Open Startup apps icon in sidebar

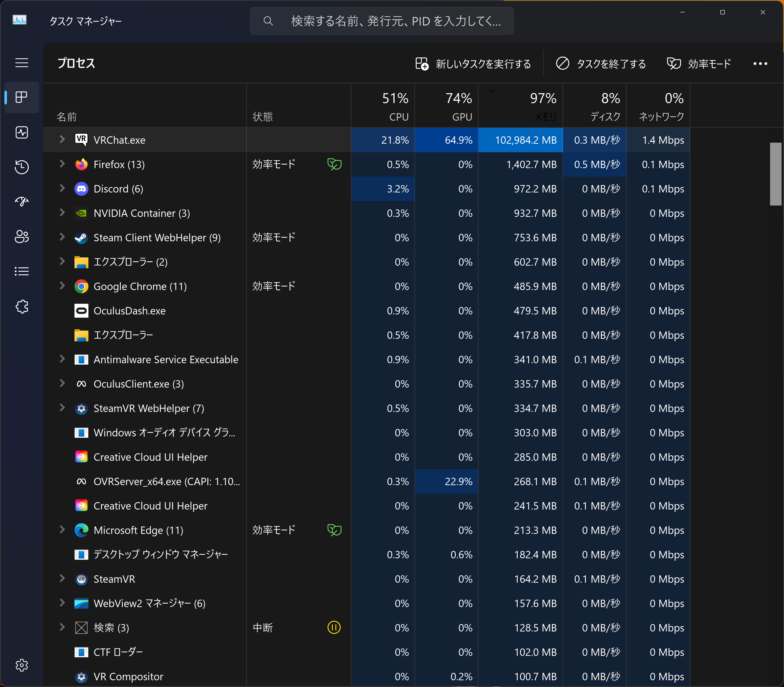[x=22, y=202]
